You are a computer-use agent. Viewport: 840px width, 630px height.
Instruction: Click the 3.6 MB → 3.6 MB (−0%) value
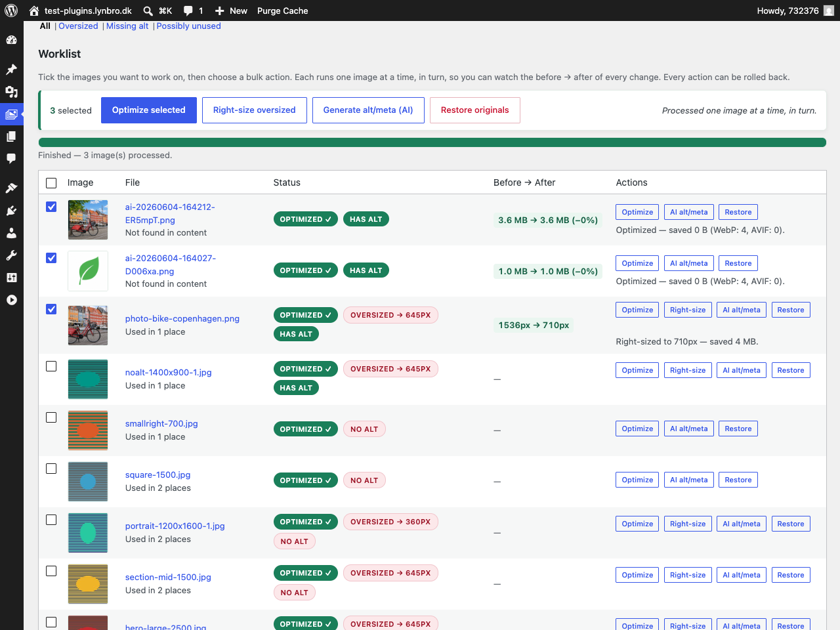click(548, 220)
